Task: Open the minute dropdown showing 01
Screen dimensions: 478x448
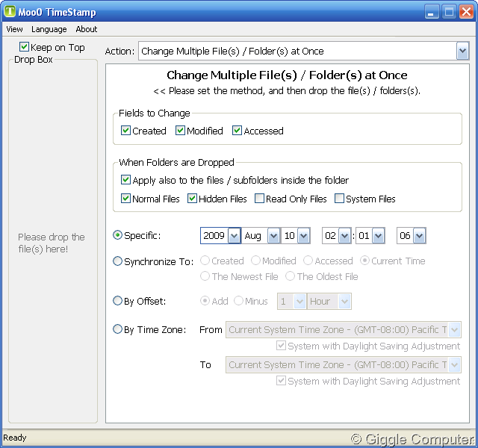Action: (378, 236)
